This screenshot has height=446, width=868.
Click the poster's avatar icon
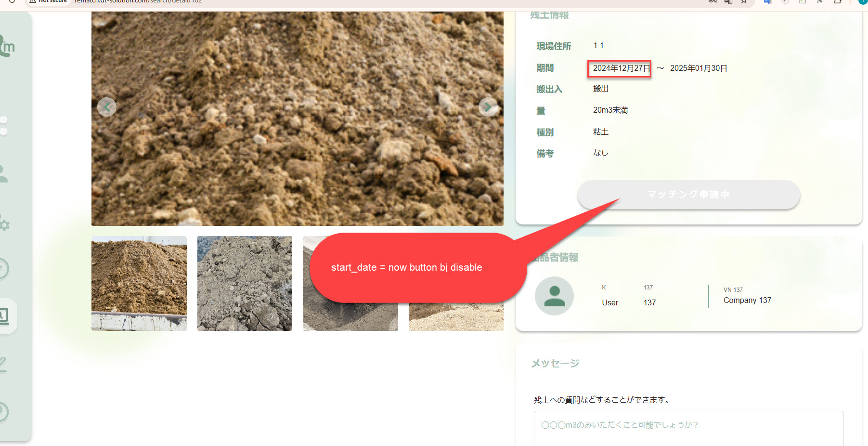click(554, 296)
